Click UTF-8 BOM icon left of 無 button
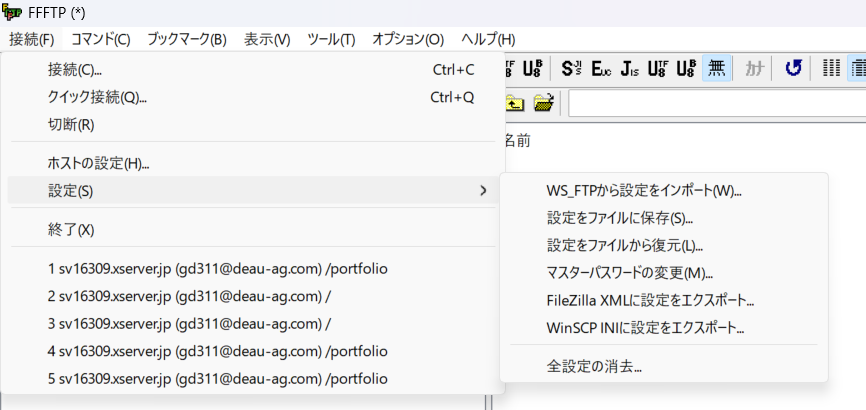 tap(686, 69)
